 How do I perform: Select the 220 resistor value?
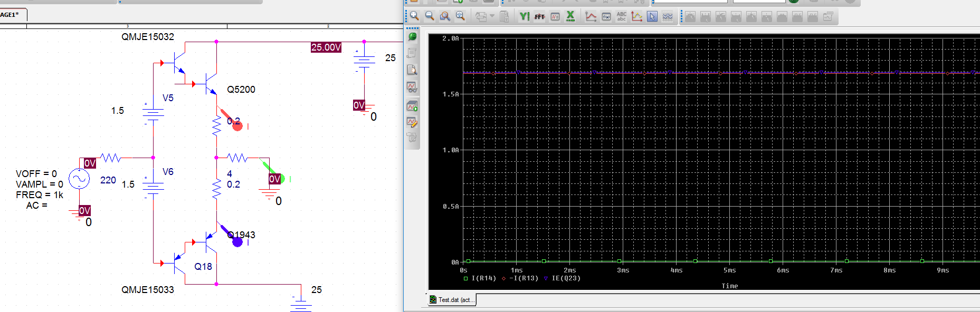[x=108, y=180]
